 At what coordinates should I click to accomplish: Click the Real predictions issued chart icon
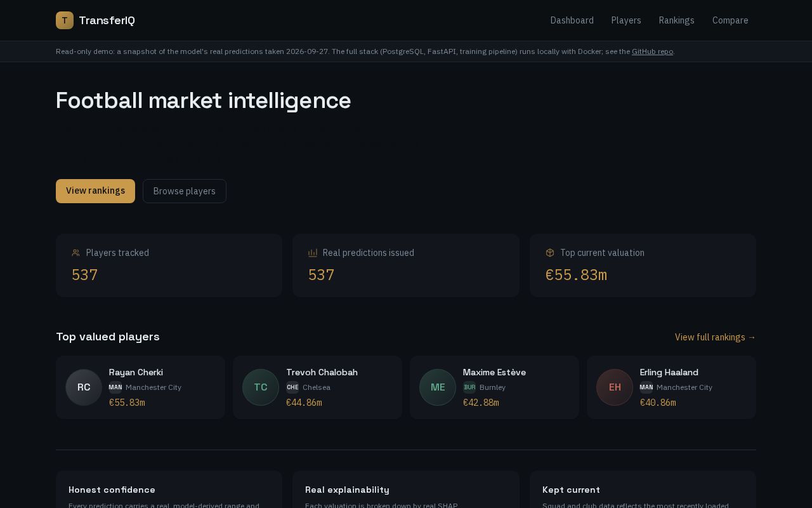(x=313, y=253)
